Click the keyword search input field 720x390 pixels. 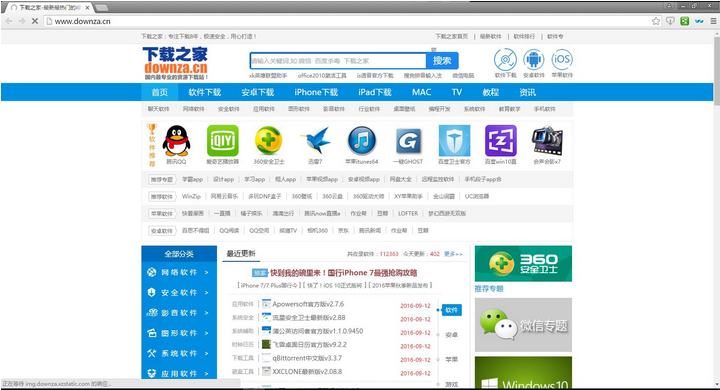tap(338, 61)
